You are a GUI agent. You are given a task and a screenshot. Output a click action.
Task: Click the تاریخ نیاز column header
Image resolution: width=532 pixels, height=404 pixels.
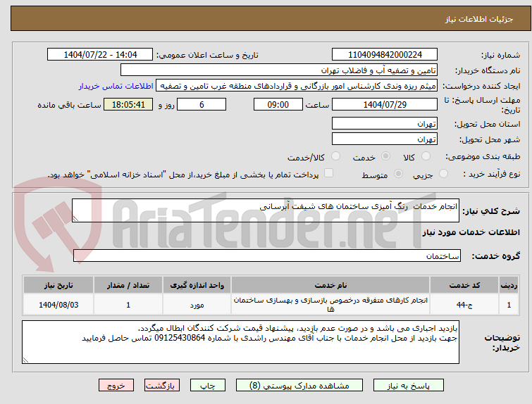tap(58, 285)
